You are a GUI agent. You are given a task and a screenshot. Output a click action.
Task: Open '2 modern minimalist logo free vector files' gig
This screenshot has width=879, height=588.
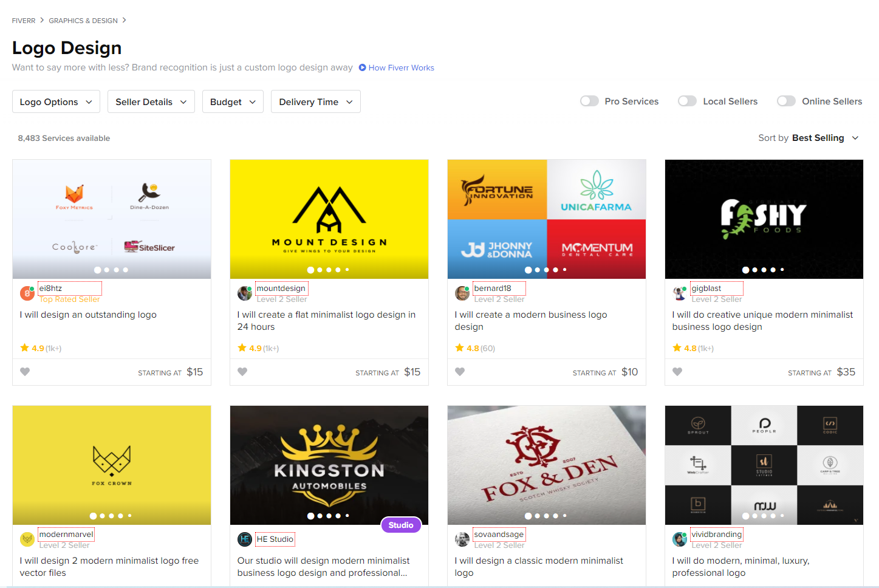[109, 567]
